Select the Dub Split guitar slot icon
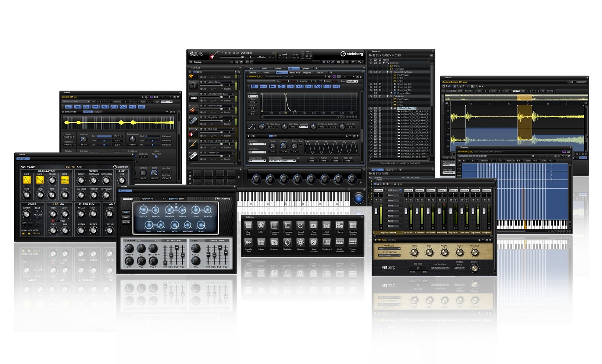The width and height of the screenshot is (602, 364). (x=193, y=132)
